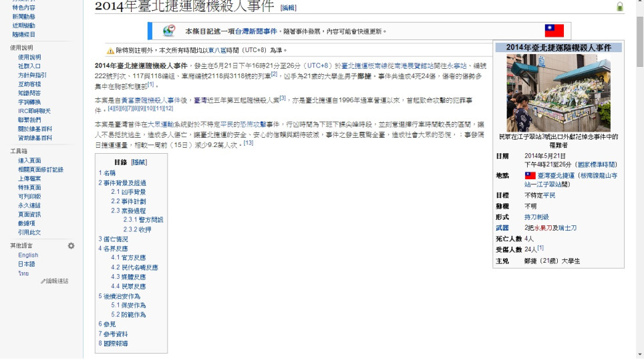This screenshot has width=644, height=361.
Task: Open 數據項 in the toolbox
Action: (26, 224)
